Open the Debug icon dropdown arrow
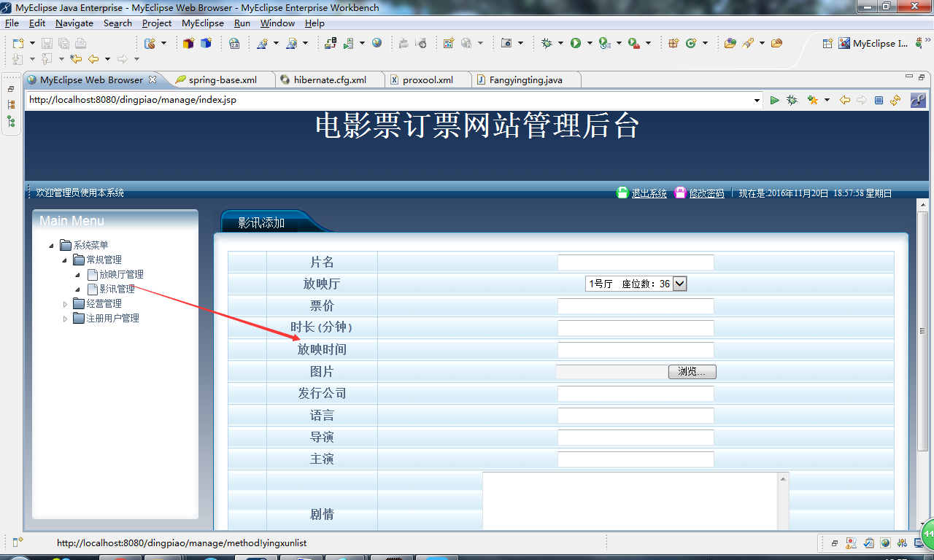The height and width of the screenshot is (560, 934). coord(560,44)
